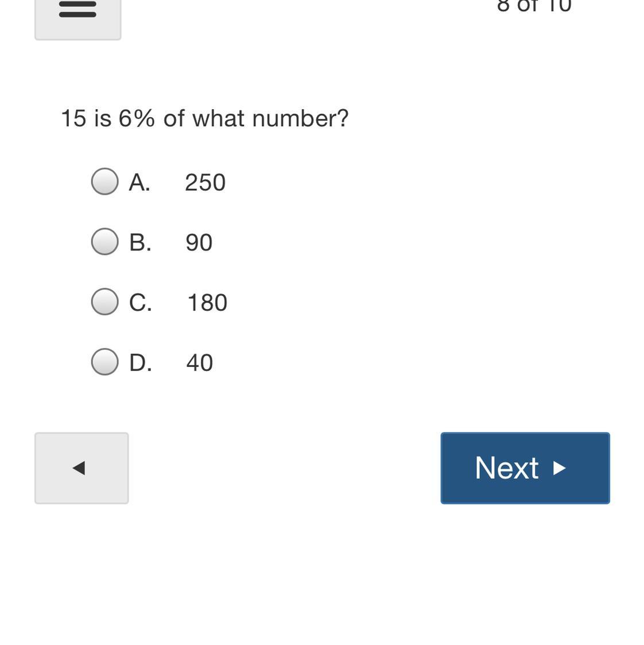
Task: Pick radio button for answer C
Action: (x=105, y=302)
